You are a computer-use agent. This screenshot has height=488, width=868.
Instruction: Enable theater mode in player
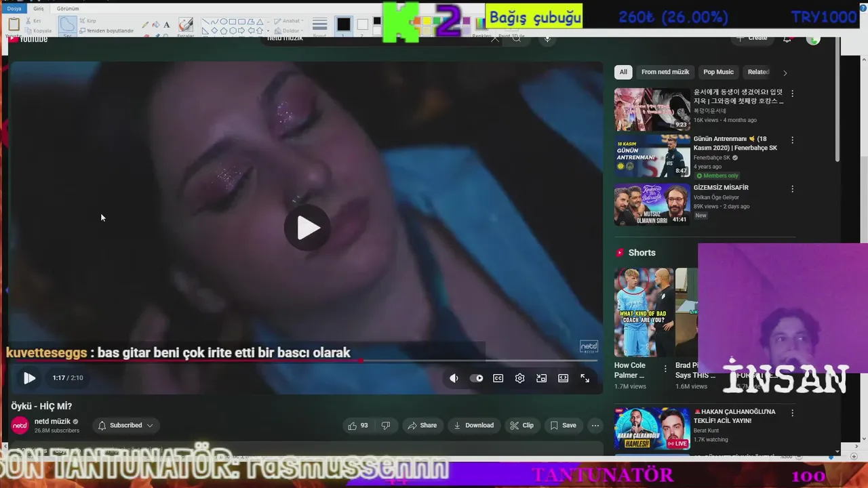pyautogui.click(x=564, y=378)
